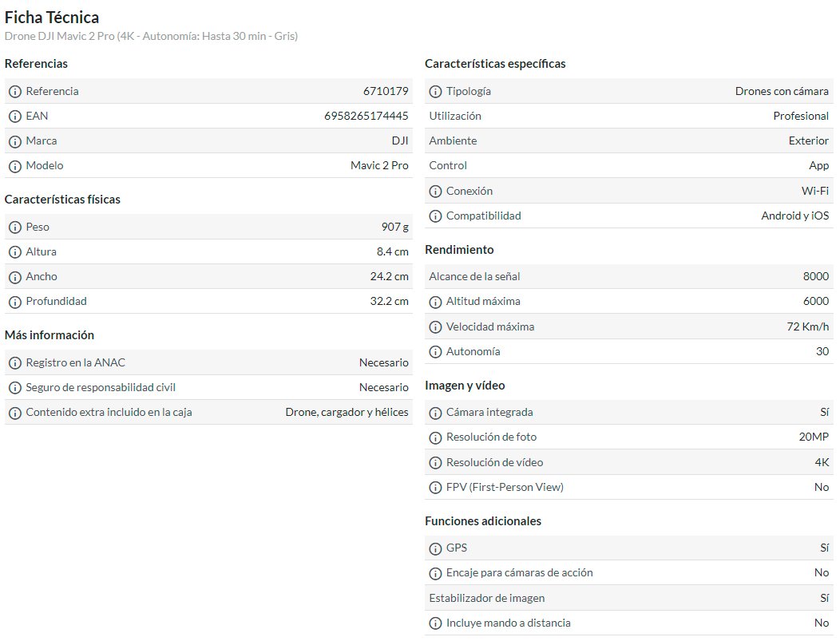Open info icon for Altitud máxima

pyautogui.click(x=435, y=302)
